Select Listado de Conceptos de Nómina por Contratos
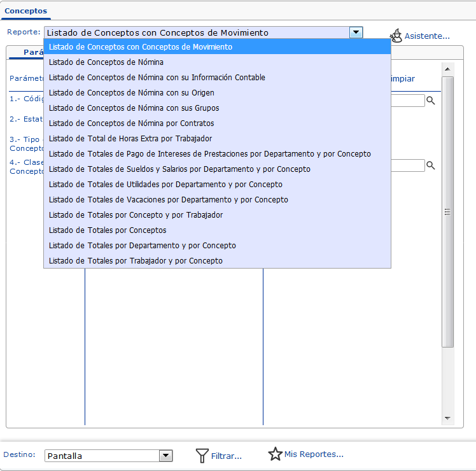 [131, 123]
